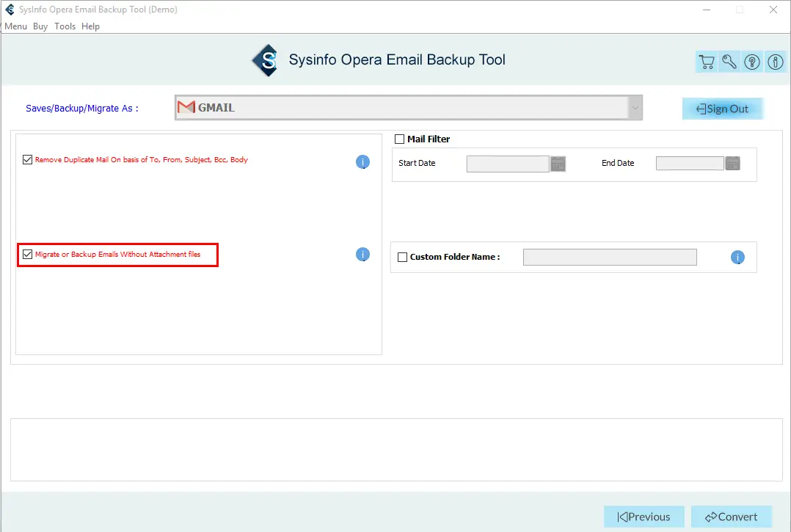Uncheck Migrate or Backup Emails Without Attachment
Viewport: 791px width, 532px height.
pos(28,254)
